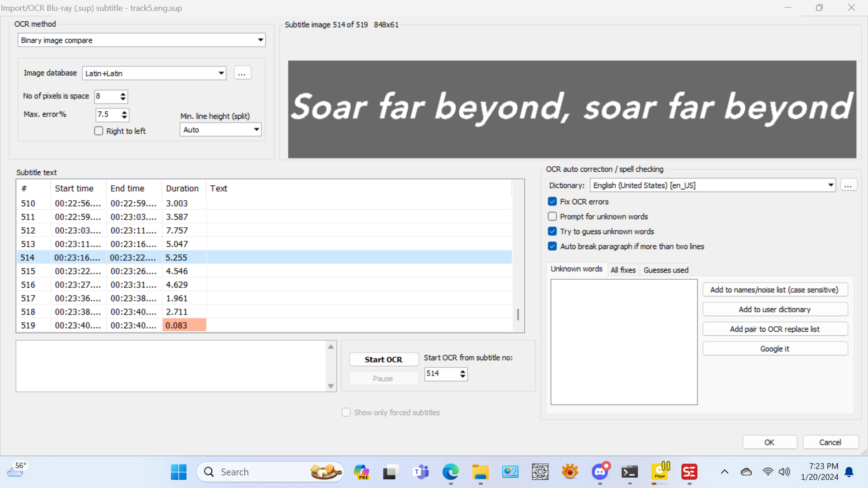Switch to the All fixes tab
The height and width of the screenshot is (488, 868).
point(623,270)
